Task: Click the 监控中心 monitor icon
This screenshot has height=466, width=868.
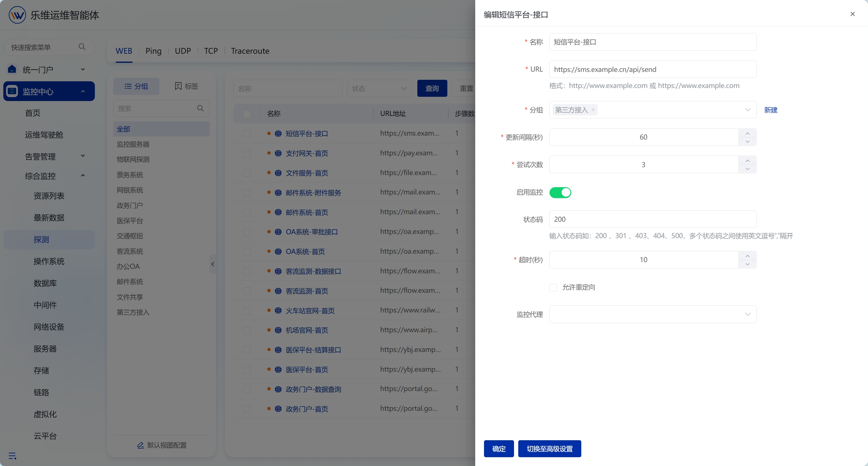Action: click(x=12, y=91)
